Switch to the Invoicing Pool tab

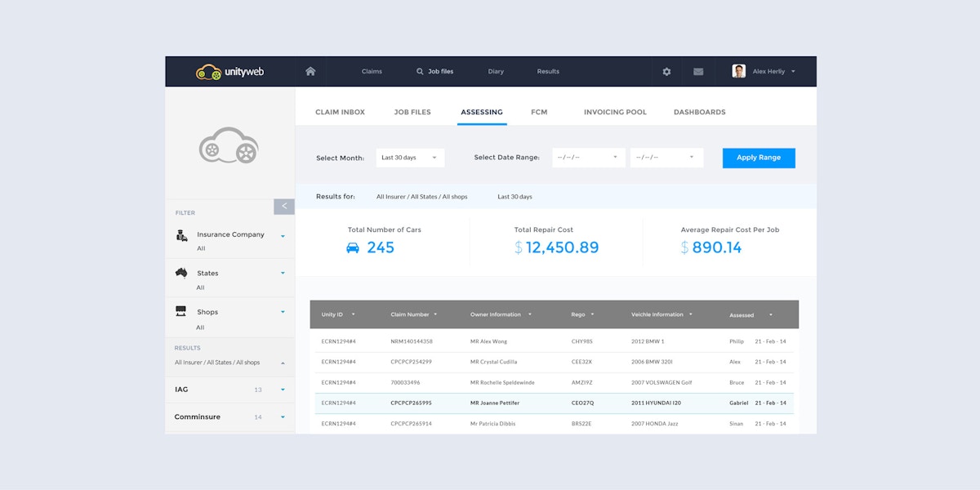(x=615, y=112)
